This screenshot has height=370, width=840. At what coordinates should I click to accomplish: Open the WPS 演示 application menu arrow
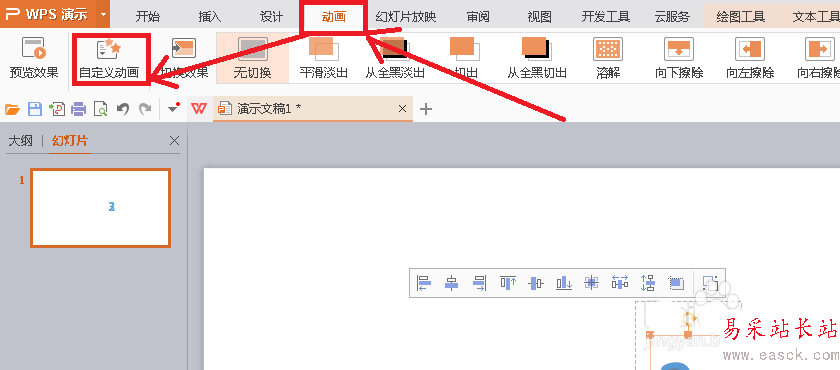pyautogui.click(x=103, y=14)
